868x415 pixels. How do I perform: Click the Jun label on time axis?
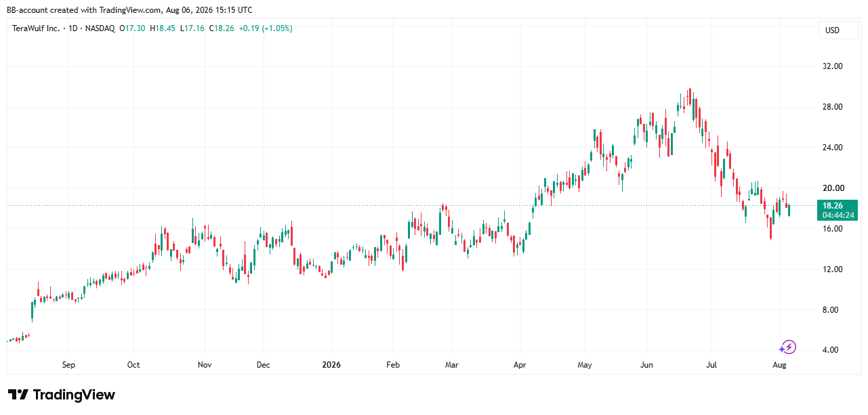pyautogui.click(x=647, y=365)
